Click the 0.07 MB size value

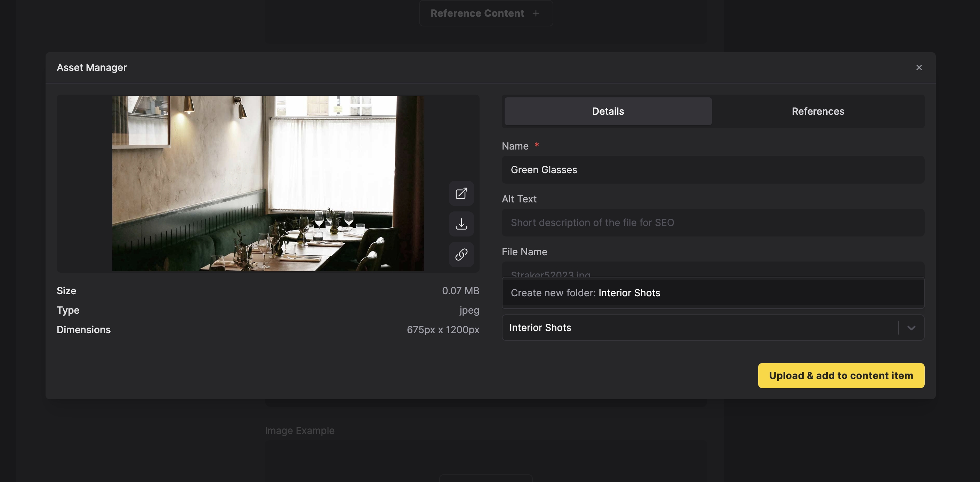[460, 291]
